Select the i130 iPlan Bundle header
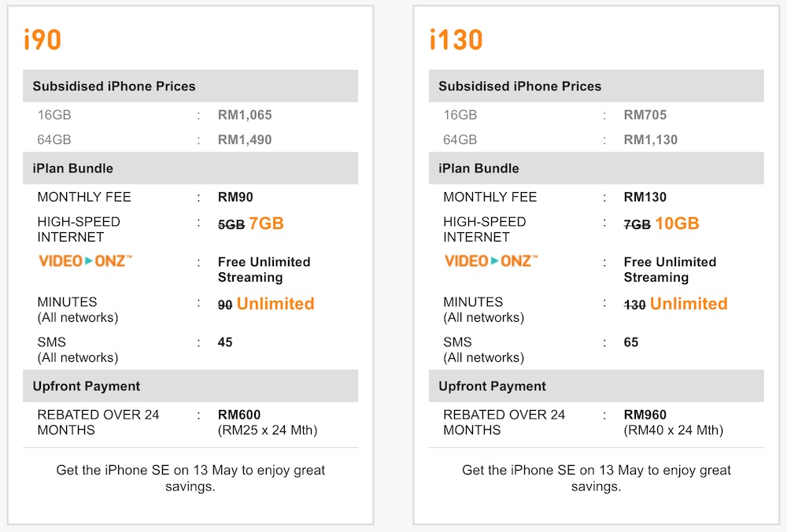 478,168
